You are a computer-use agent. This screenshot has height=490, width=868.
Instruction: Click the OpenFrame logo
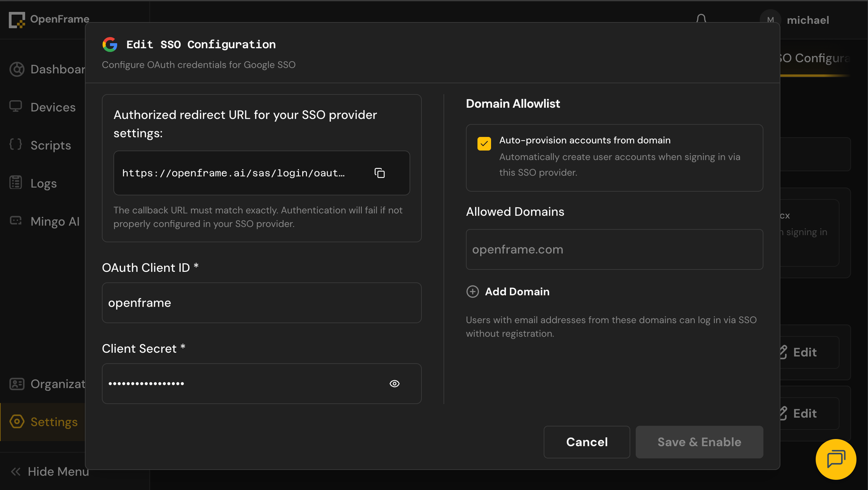tap(49, 19)
